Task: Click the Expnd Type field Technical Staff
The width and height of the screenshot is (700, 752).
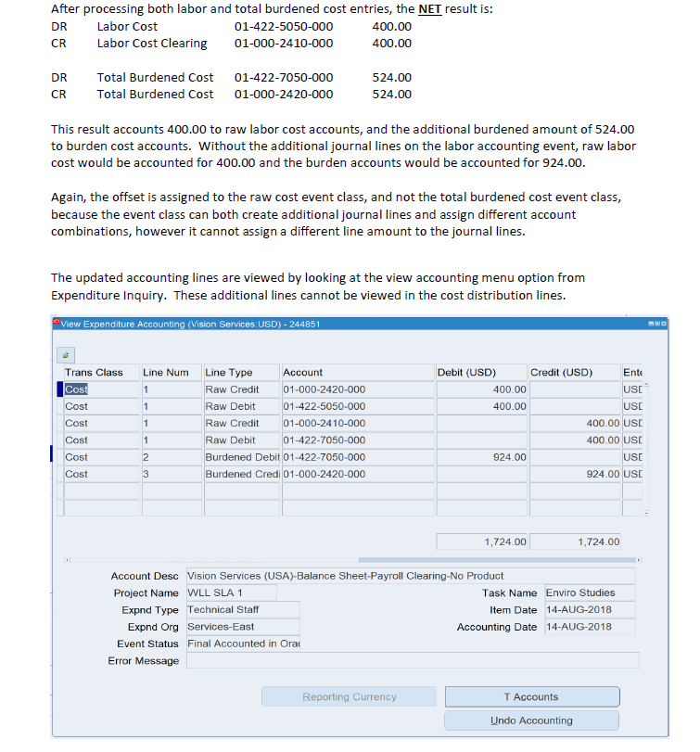Action: tap(243, 609)
